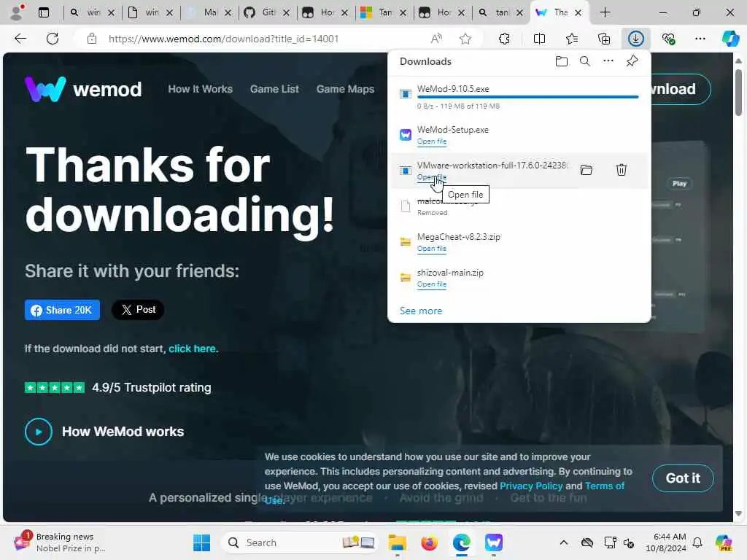Launch Firefox from taskbar

[x=429, y=542]
